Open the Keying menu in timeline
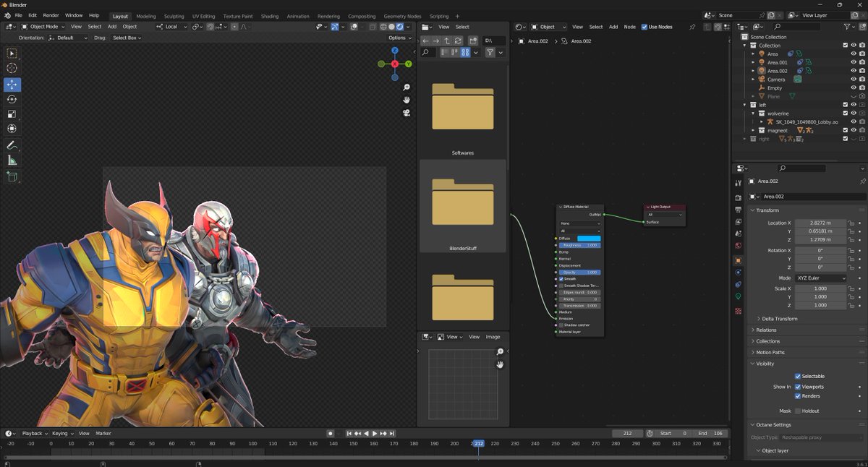 coord(61,433)
